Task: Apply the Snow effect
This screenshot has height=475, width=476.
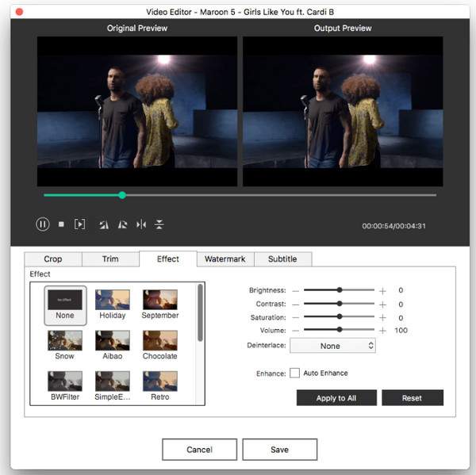Action: point(65,346)
